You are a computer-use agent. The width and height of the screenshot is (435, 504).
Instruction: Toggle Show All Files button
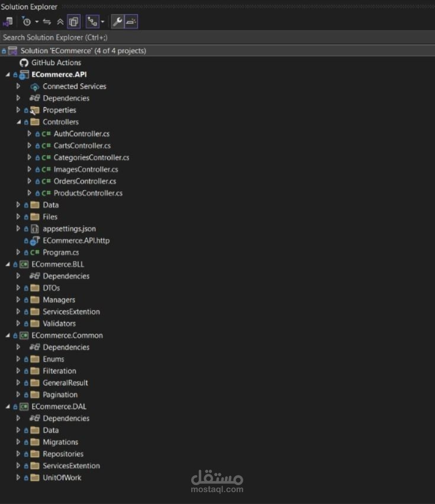tap(73, 22)
